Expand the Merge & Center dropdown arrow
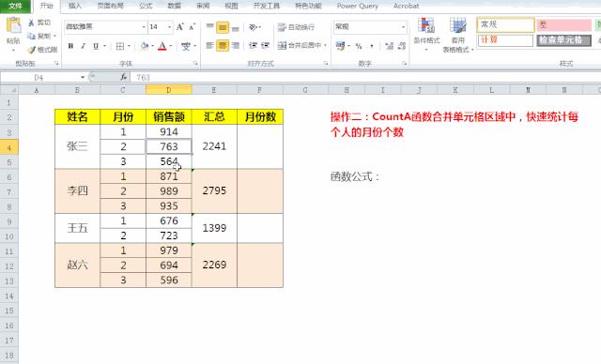This screenshot has width=601, height=364. [326, 46]
